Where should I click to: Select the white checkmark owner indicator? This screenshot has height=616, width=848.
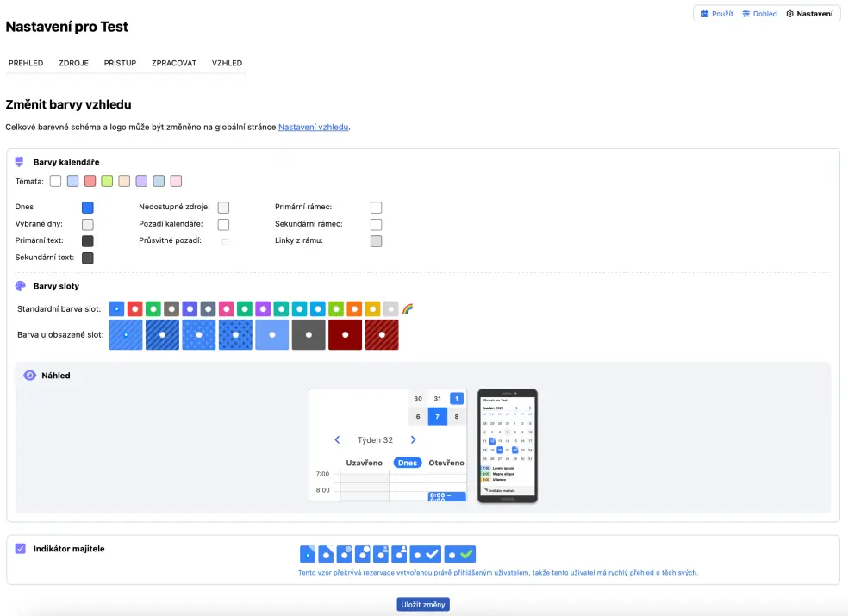click(x=427, y=554)
